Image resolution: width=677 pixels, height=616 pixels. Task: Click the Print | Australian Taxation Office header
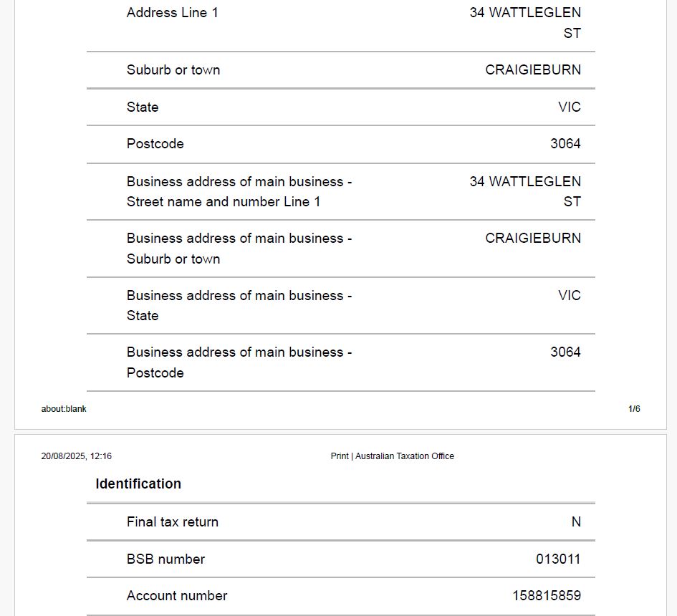pyautogui.click(x=392, y=456)
